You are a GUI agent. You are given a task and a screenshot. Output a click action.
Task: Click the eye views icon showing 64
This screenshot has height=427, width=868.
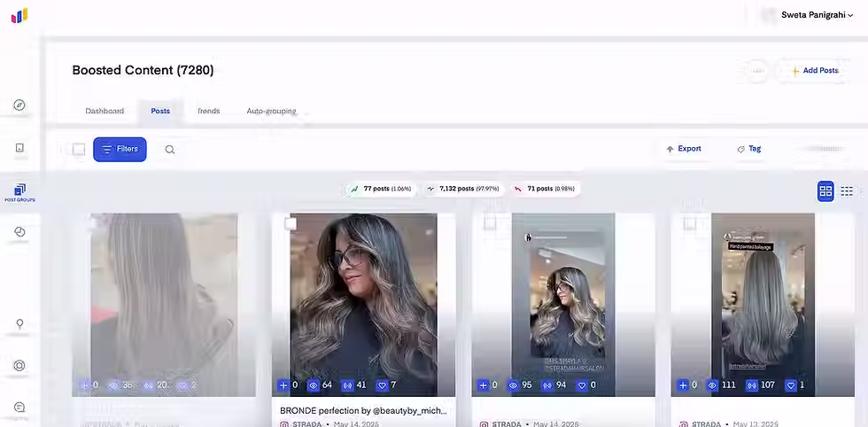(x=314, y=384)
